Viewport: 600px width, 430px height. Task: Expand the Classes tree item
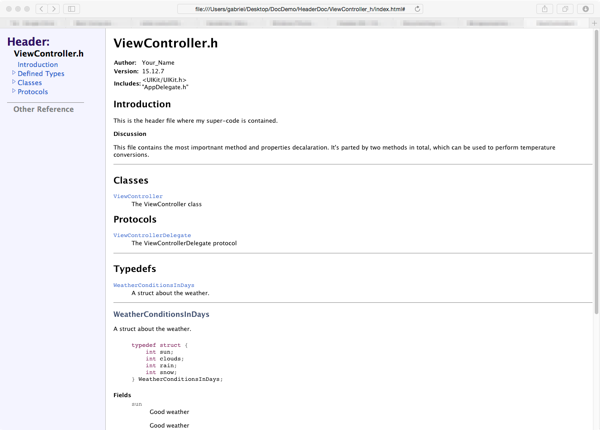coord(14,82)
